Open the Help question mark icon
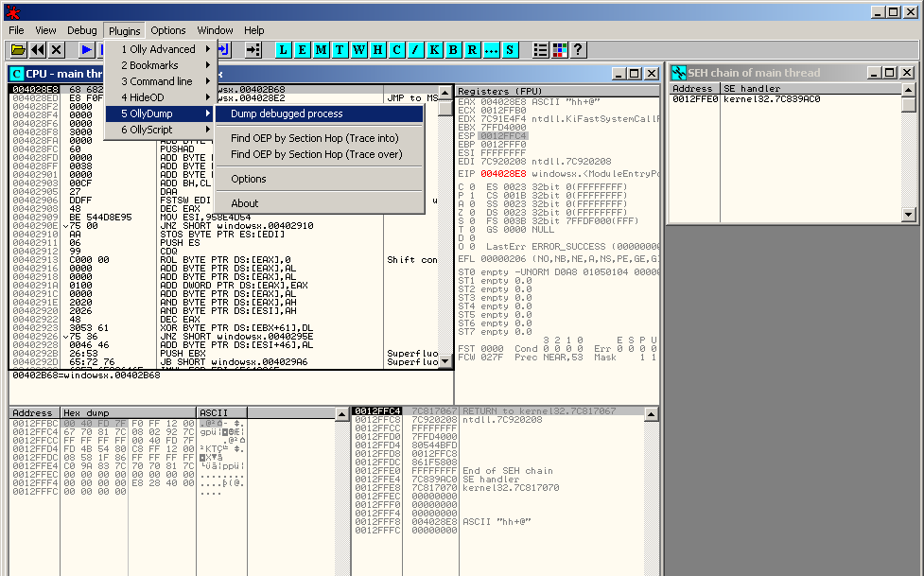 577,49
